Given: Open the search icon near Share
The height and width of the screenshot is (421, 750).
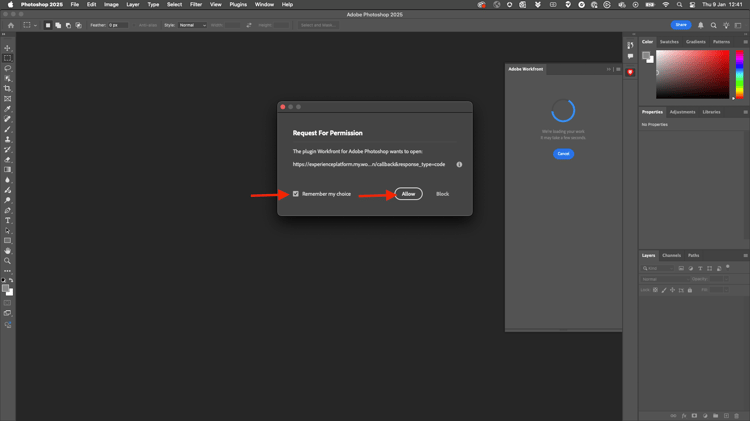Looking at the screenshot, I should (713, 25).
